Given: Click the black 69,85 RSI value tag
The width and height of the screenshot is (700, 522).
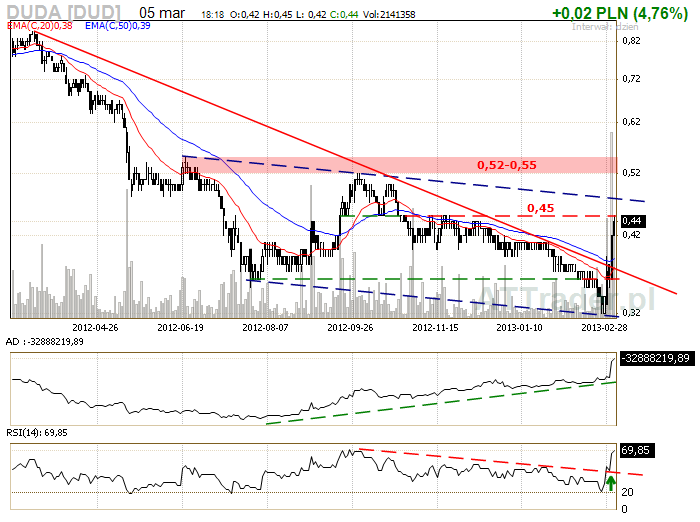Looking at the screenshot, I should tap(637, 450).
